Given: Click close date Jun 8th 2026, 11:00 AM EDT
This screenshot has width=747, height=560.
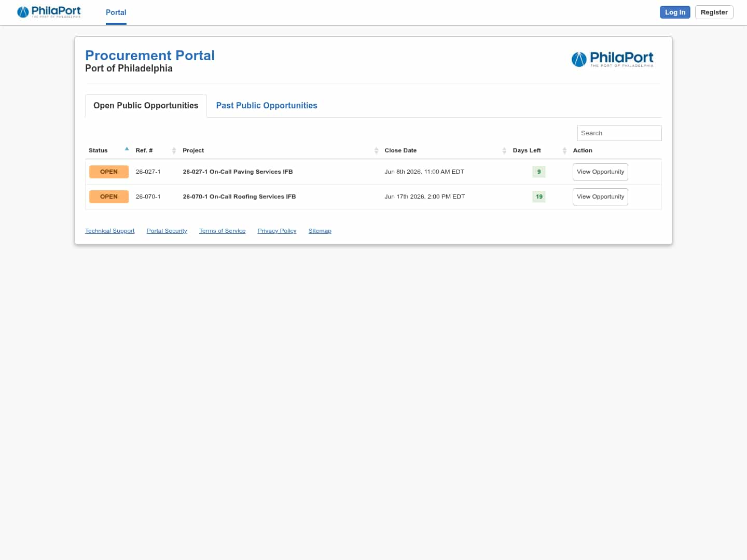Looking at the screenshot, I should pos(424,172).
